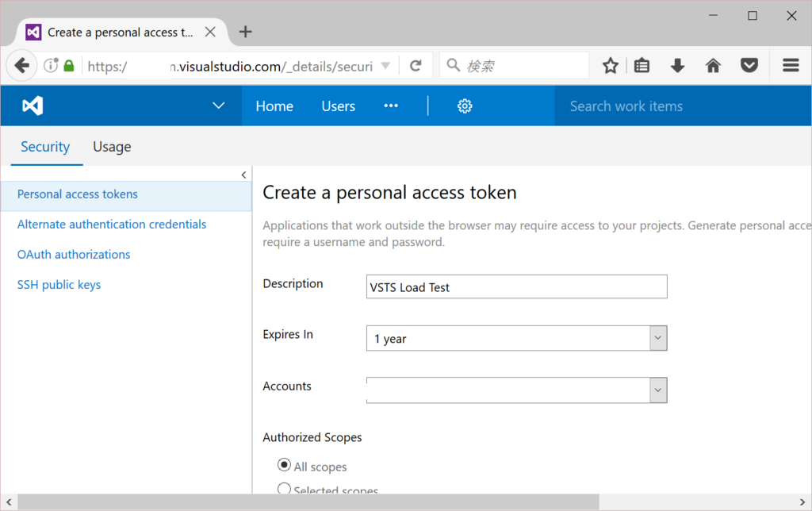812x511 pixels.
Task: Open the administration gear icon
Action: click(465, 106)
